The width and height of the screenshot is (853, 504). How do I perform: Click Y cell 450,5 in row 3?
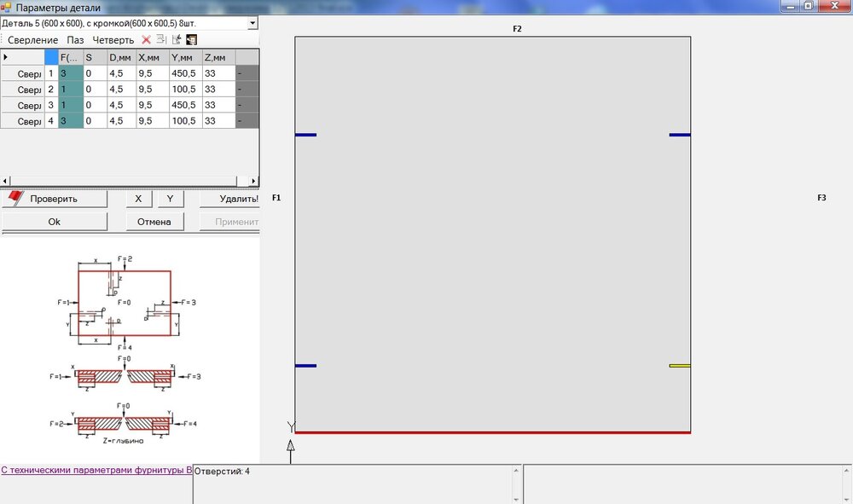pos(185,105)
